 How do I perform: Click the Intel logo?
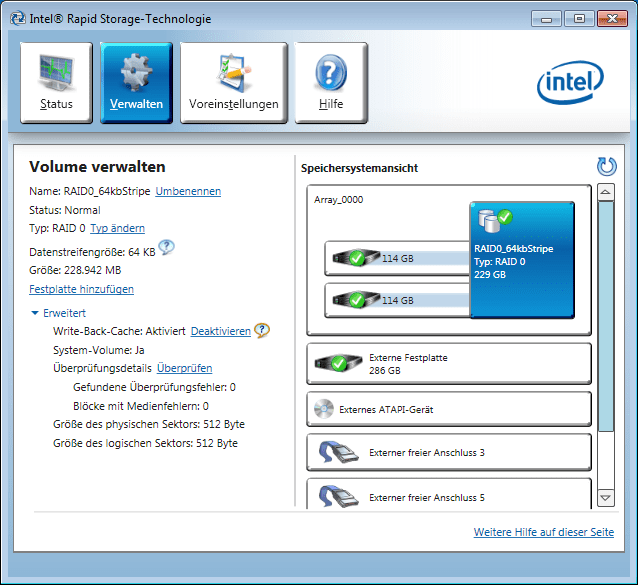[x=570, y=82]
